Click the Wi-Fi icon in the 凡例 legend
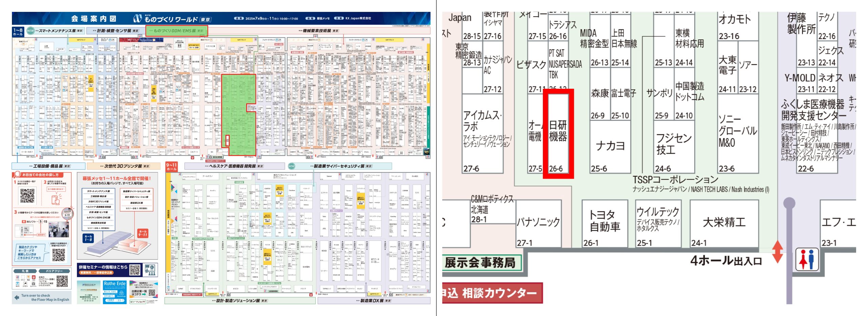The height and width of the screenshot is (316, 868). tap(18, 284)
